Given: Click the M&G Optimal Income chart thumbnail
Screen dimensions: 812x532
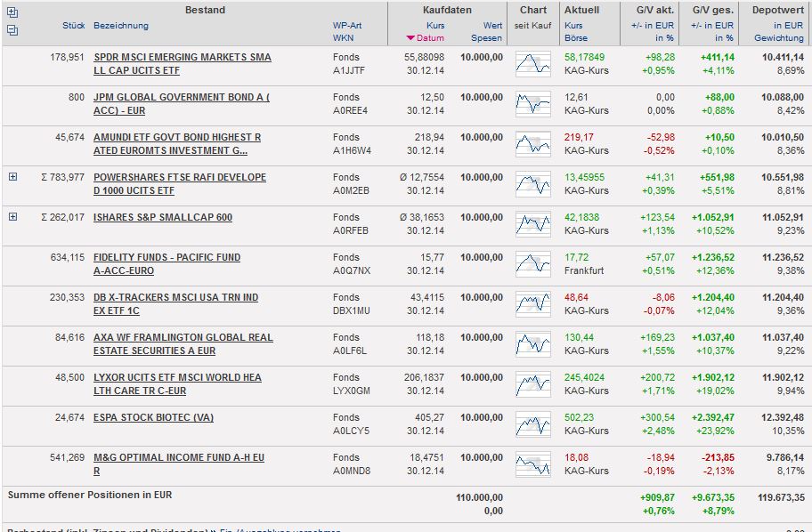Looking at the screenshot, I should 532,464.
